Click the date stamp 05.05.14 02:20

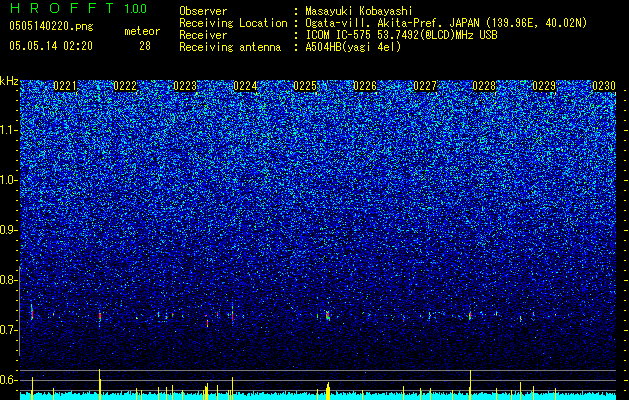pos(51,46)
